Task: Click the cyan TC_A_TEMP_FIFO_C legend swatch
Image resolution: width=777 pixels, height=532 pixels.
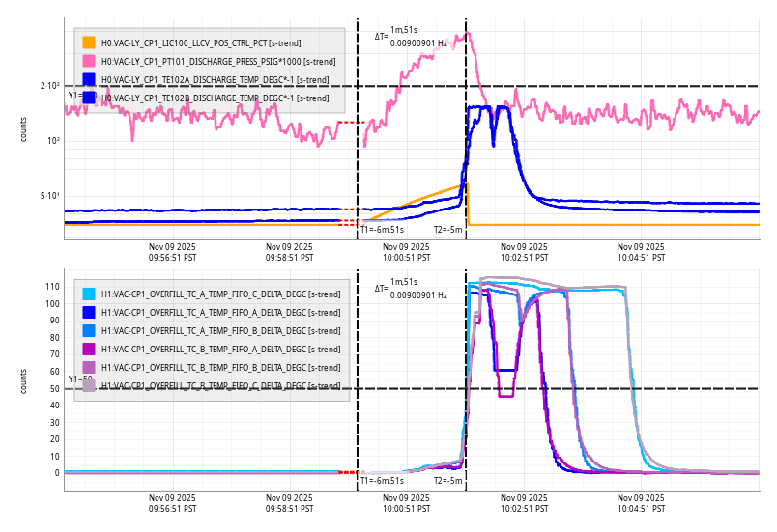Action: click(x=89, y=294)
